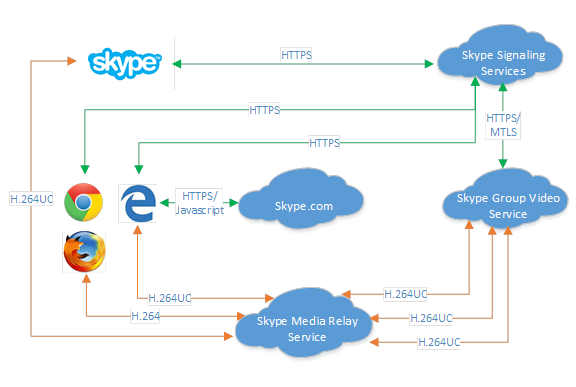Select the Microsoft Edge browser icon
The height and width of the screenshot is (387, 576).
point(138,203)
